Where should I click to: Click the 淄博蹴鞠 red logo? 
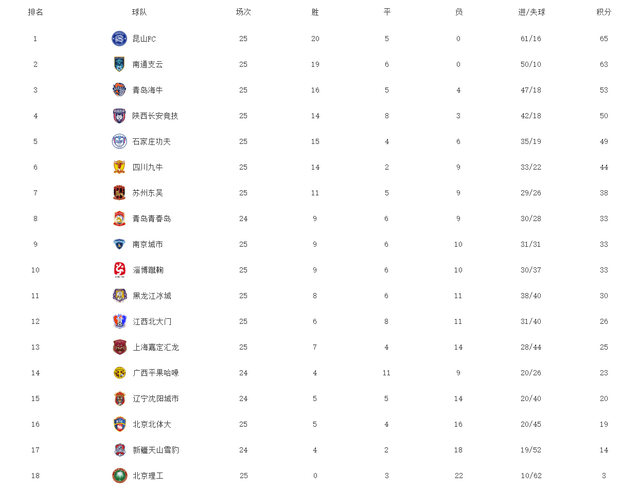click(x=119, y=270)
